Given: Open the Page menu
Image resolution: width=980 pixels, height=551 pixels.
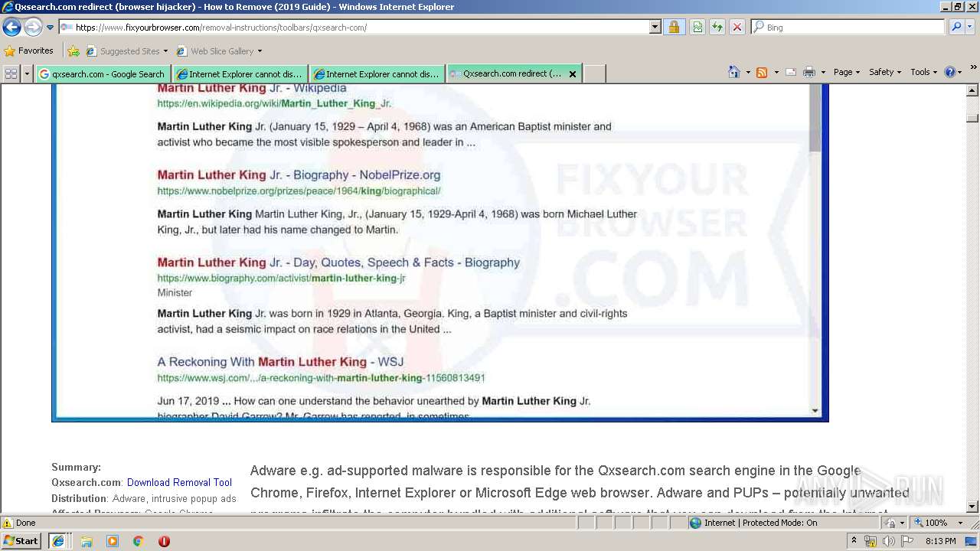Looking at the screenshot, I should click(846, 72).
